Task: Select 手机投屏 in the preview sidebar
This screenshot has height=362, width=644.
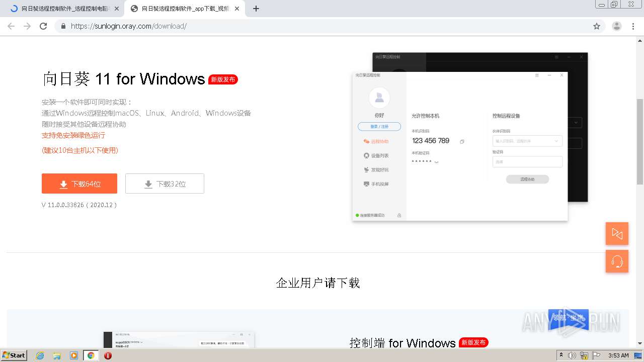Action: click(376, 184)
